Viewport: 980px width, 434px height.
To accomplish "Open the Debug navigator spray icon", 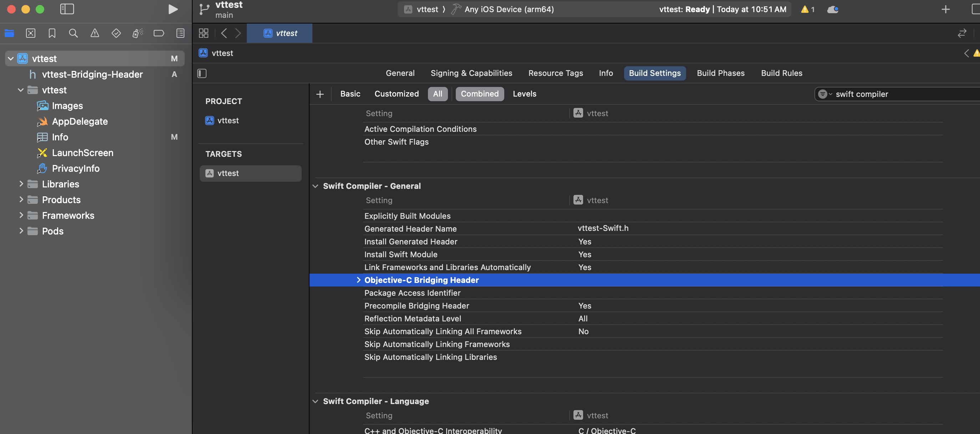I will pos(137,33).
